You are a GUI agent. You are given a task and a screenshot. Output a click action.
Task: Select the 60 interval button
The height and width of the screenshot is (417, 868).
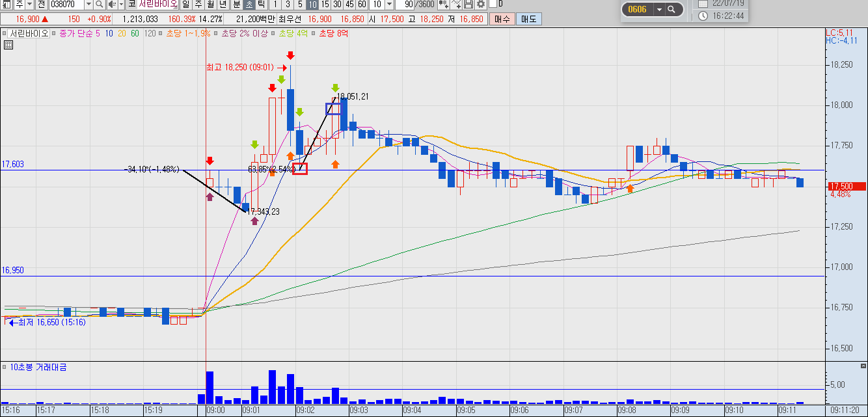[x=362, y=5]
